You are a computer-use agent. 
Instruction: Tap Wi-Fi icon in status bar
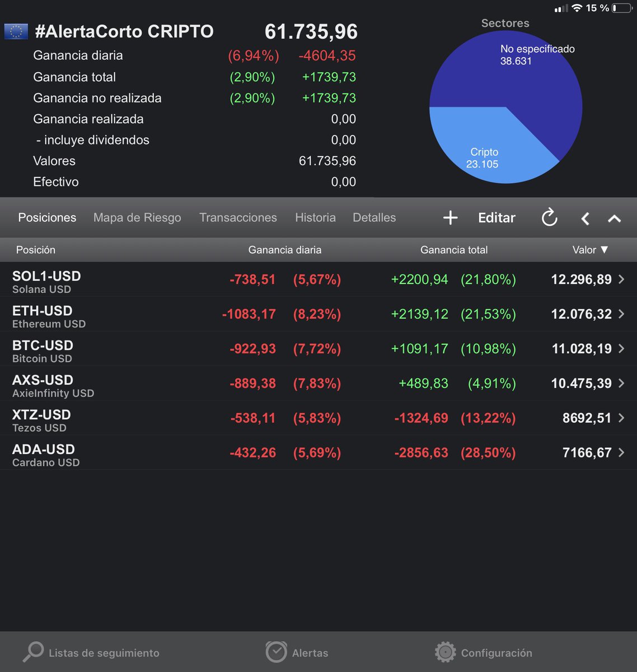click(x=577, y=8)
